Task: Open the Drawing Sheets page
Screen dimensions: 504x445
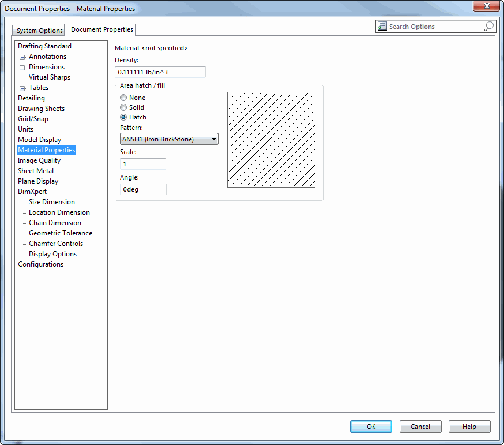Action: 41,109
